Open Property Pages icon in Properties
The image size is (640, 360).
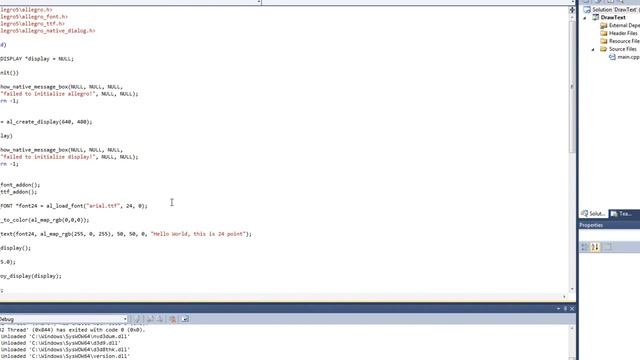point(607,247)
